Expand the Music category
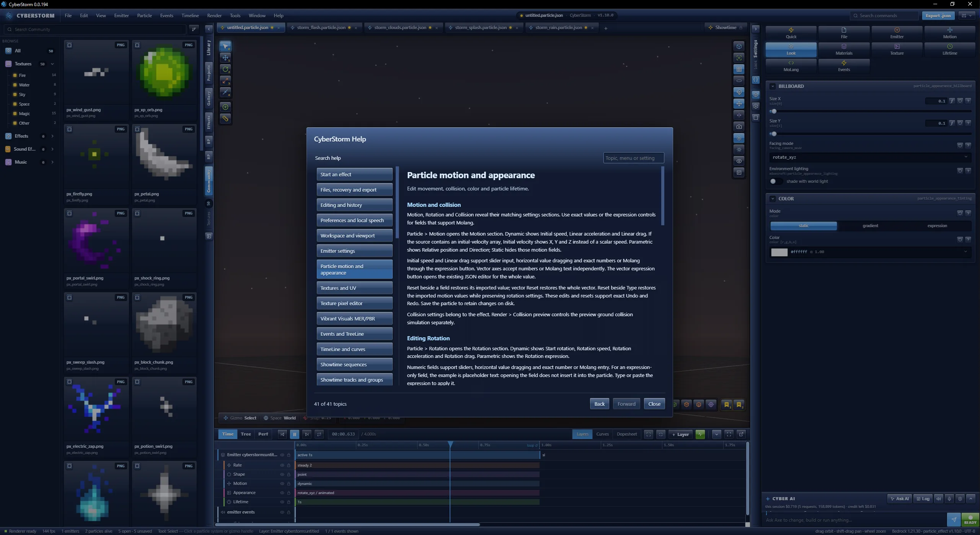This screenshot has width=980, height=535. coord(52,162)
